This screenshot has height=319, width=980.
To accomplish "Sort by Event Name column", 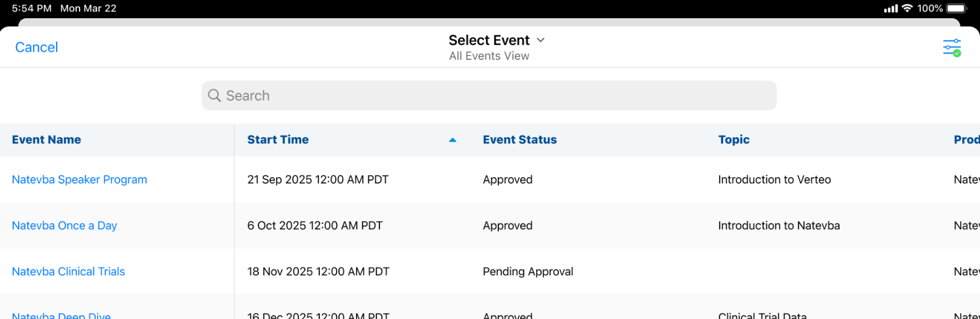I will [x=47, y=140].
